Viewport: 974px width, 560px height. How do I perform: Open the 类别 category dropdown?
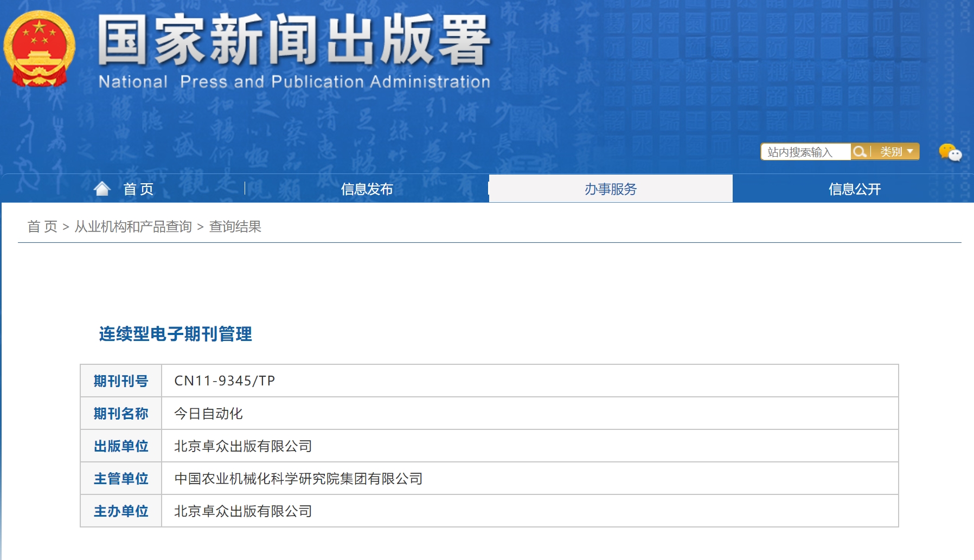pyautogui.click(x=896, y=152)
